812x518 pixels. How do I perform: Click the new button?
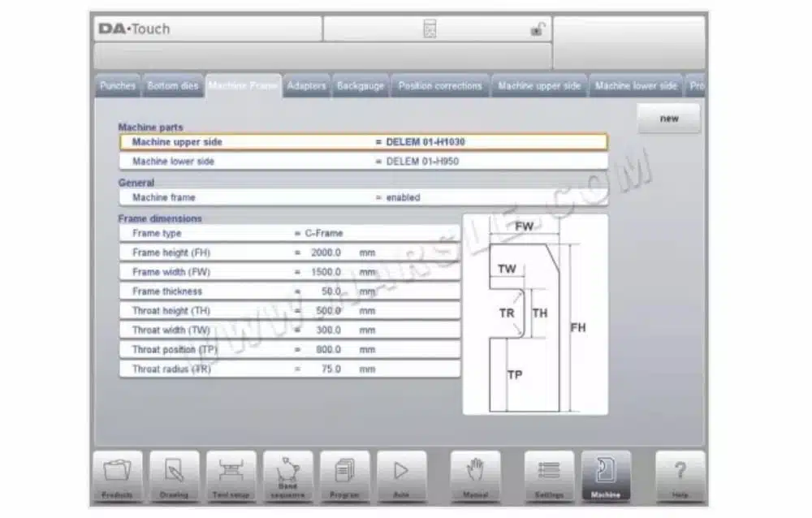(668, 119)
